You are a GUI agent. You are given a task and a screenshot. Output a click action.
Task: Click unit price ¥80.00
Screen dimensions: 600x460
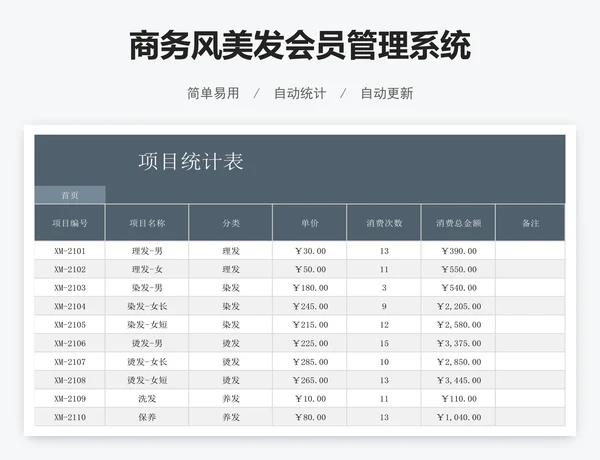(x=310, y=417)
